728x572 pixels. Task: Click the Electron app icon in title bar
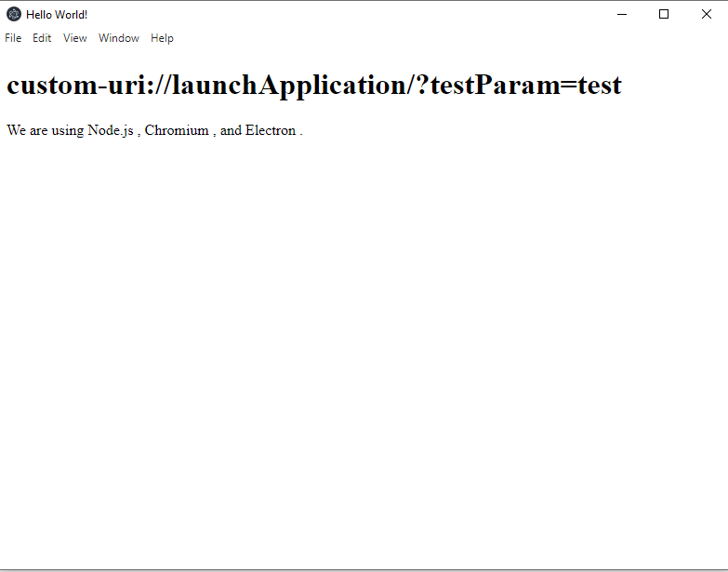coord(14,14)
